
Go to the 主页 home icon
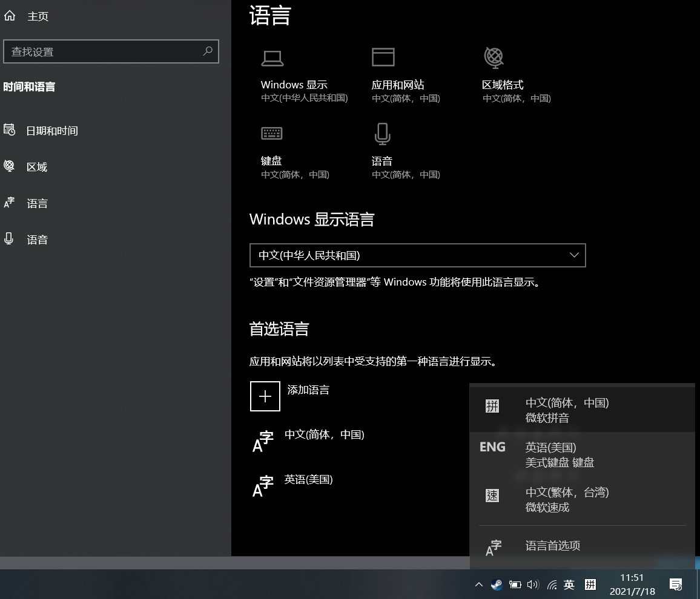9,16
